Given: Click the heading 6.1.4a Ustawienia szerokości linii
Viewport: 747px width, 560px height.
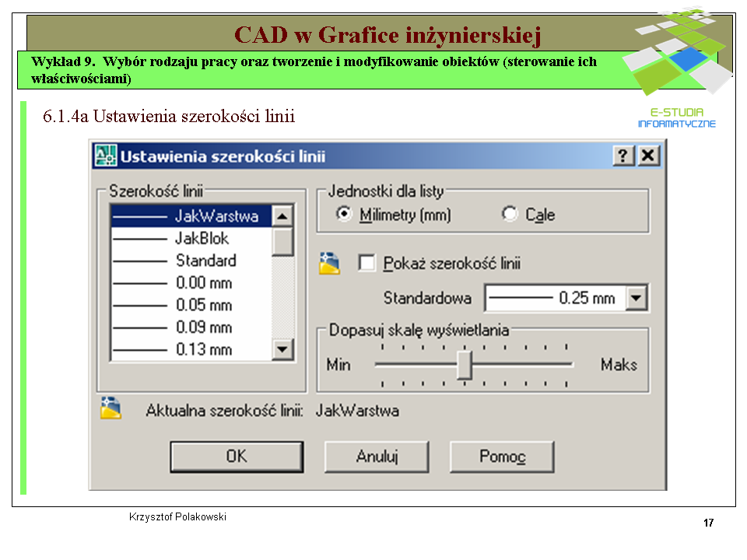Looking at the screenshot, I should [169, 116].
